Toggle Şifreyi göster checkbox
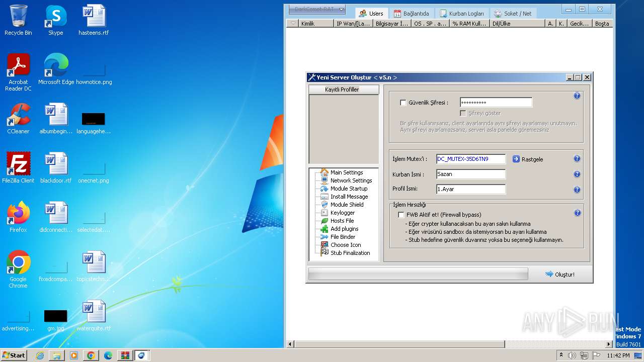Image resolution: width=644 pixels, height=362 pixels. [x=463, y=113]
